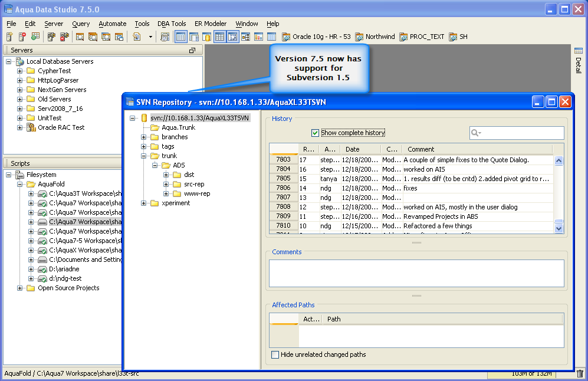
Task: Open the SH connection shortcut
Action: pos(458,37)
